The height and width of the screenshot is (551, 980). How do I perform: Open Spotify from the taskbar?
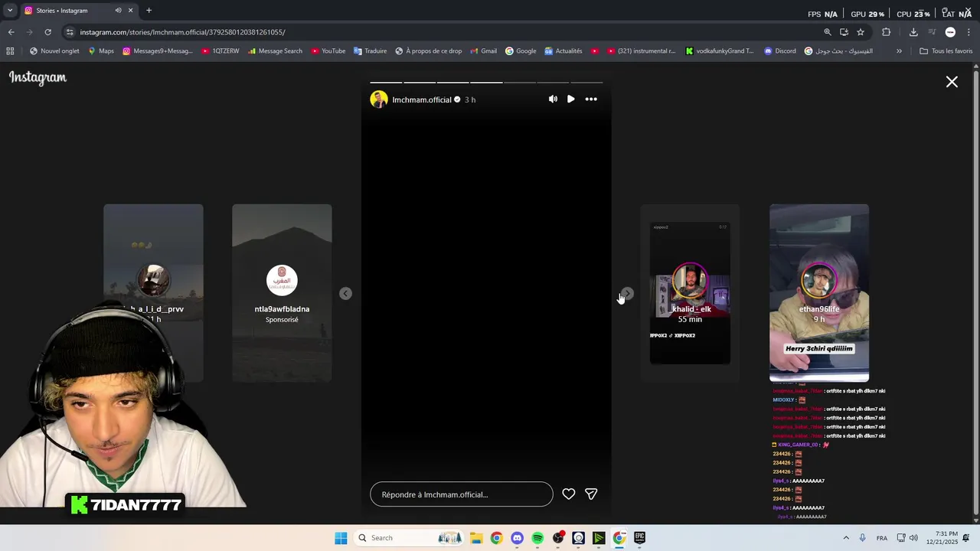537,538
